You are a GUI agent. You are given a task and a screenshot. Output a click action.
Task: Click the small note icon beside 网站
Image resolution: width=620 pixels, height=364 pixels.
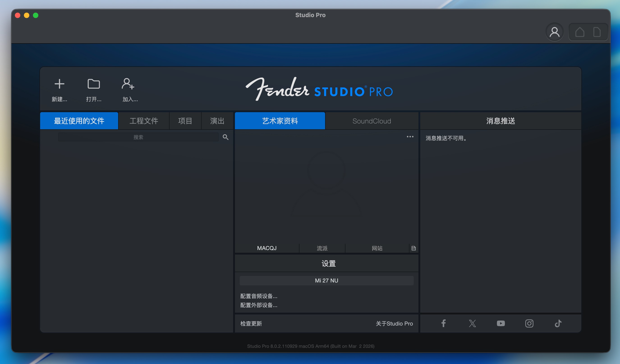point(413,248)
